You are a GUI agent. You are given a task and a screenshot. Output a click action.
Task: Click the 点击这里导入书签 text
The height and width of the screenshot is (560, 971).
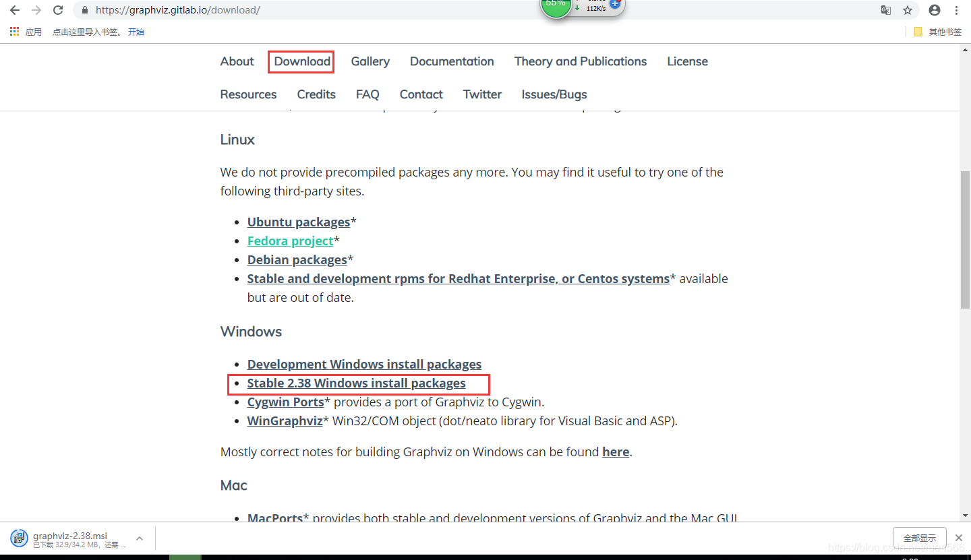[86, 32]
